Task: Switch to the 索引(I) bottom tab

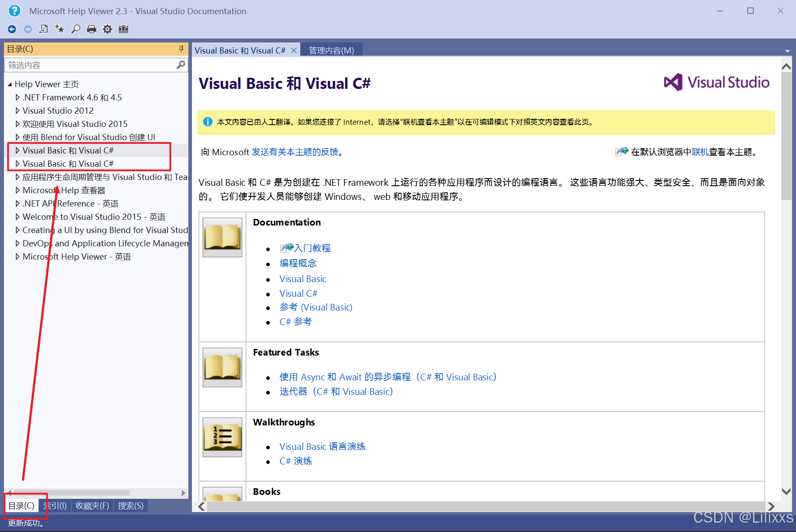Action: (x=55, y=505)
